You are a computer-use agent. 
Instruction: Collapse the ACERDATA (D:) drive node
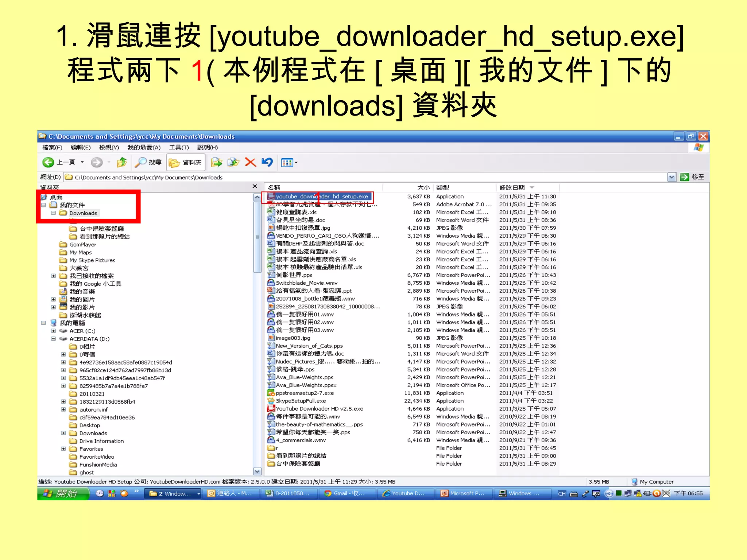click(53, 339)
